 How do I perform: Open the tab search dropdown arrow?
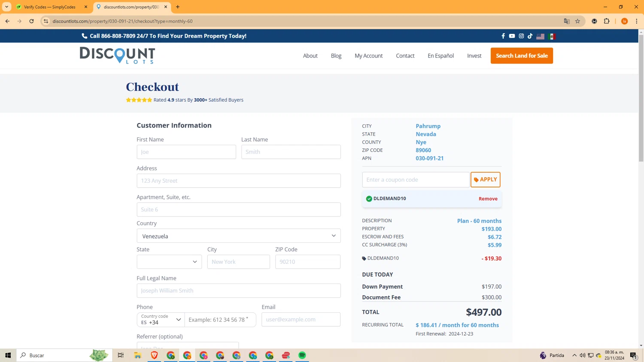click(x=6, y=7)
